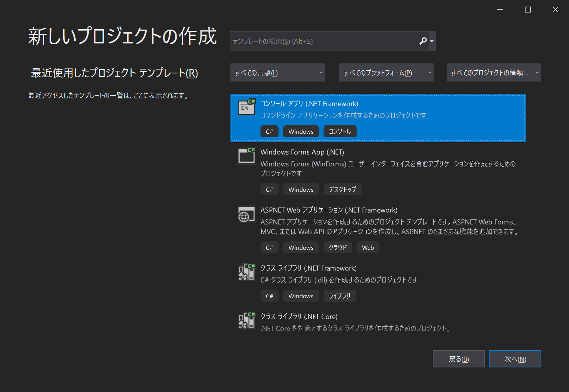Click the コンソール tag on Console App
Image resolution: width=569 pixels, height=392 pixels.
[340, 131]
